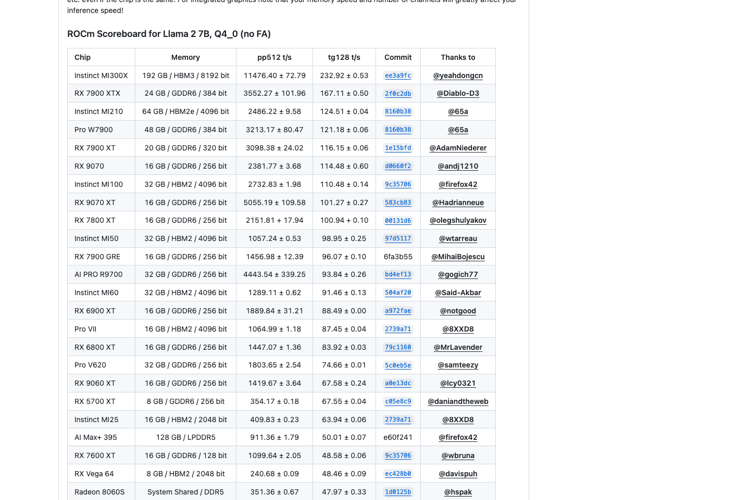Open commit c05e8c9 link
The width and height of the screenshot is (750, 500).
coord(397,401)
